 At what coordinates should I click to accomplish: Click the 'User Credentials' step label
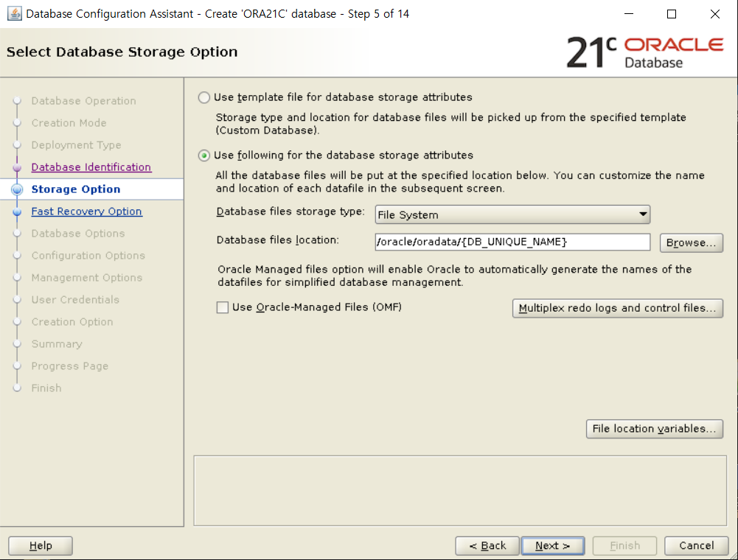(75, 300)
